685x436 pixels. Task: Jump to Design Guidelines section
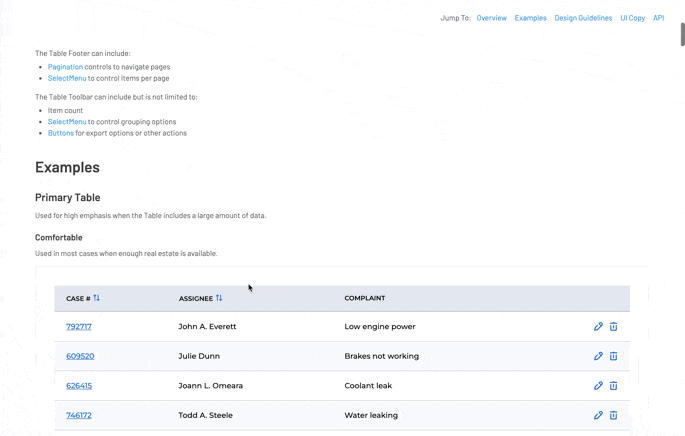(x=583, y=18)
